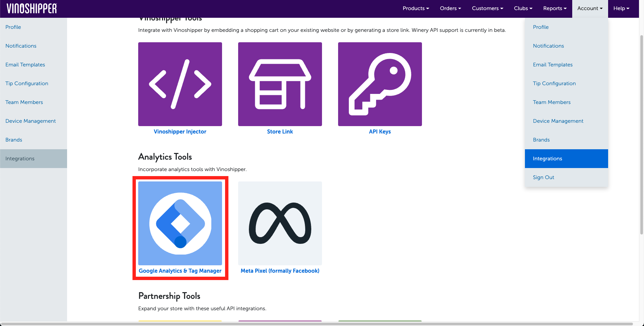Follow the Vinoshipper Injector text link
The width and height of the screenshot is (644, 326).
pos(180,132)
